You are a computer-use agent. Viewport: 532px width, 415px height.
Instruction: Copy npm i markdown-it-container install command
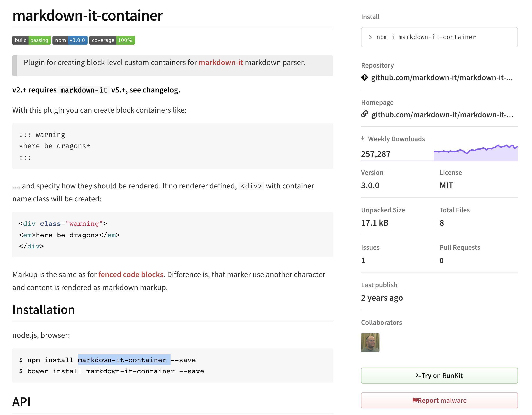[x=426, y=37]
